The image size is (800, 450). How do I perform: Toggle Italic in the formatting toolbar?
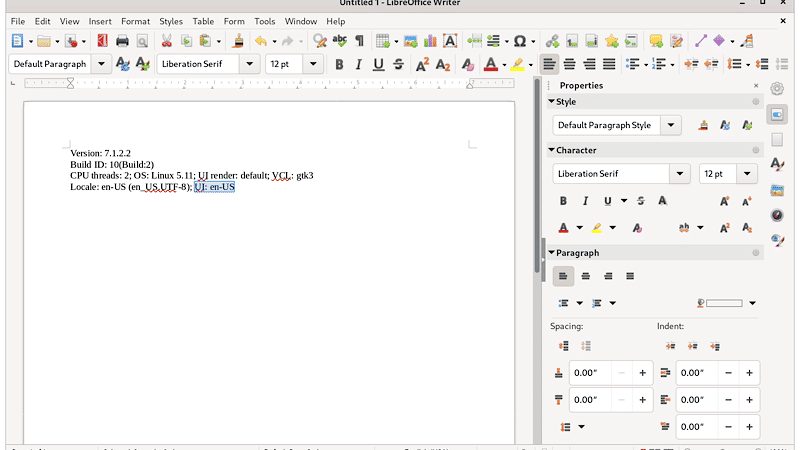click(359, 64)
